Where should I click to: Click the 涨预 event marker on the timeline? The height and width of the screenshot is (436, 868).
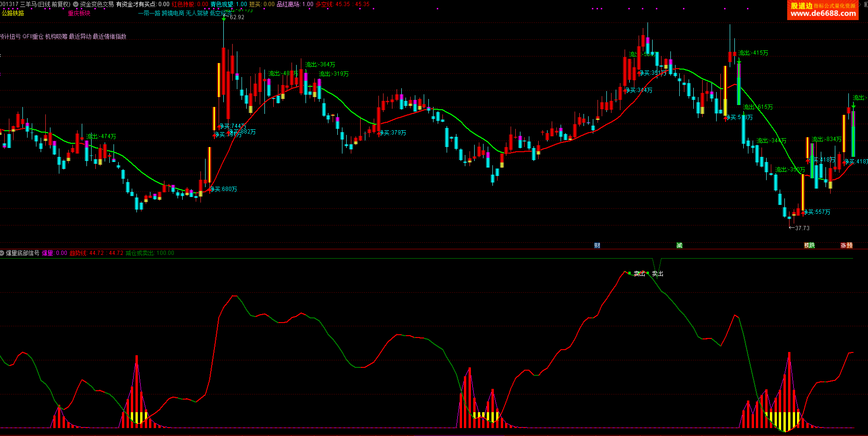tap(847, 245)
